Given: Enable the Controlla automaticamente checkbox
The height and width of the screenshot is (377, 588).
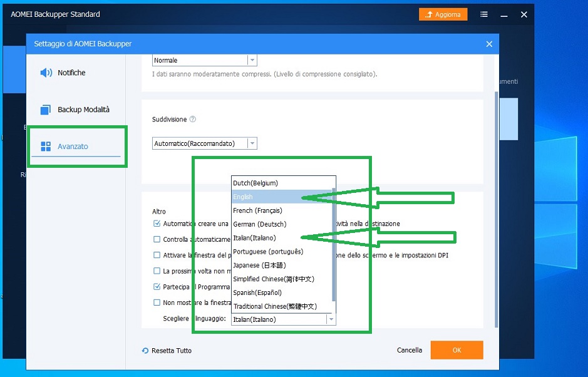Looking at the screenshot, I should click(157, 239).
